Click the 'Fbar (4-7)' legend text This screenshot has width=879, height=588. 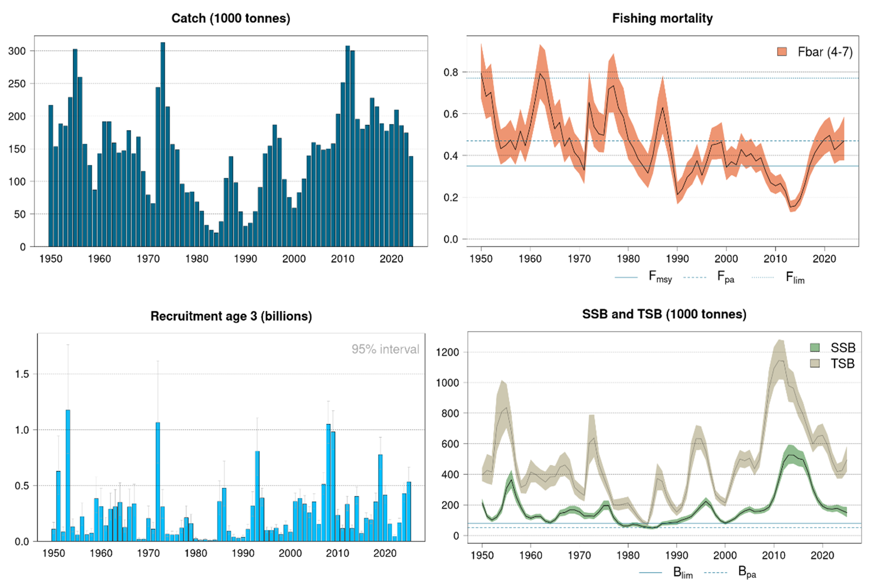coord(825,52)
